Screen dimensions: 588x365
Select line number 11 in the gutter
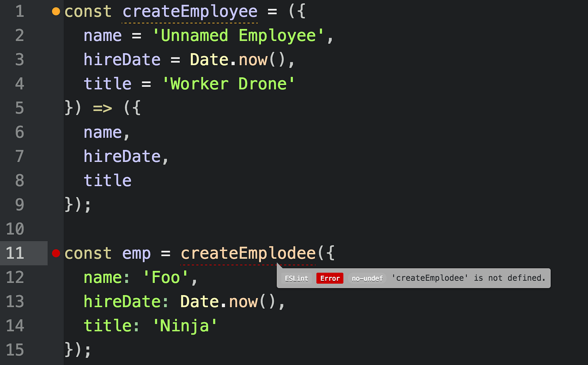pos(15,253)
